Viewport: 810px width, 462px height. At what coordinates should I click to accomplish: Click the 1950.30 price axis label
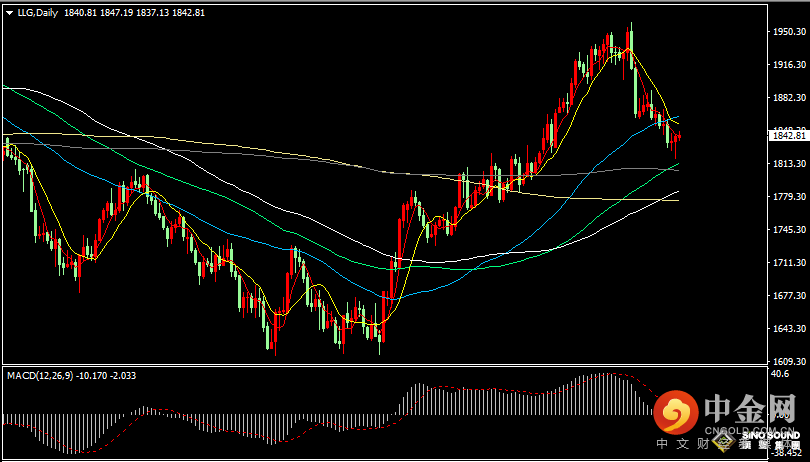pos(789,32)
